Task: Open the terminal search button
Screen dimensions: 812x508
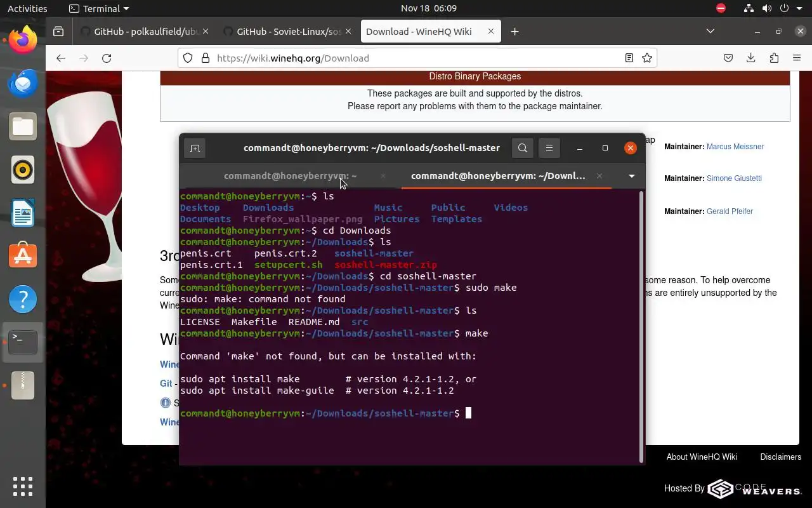Action: (522, 148)
